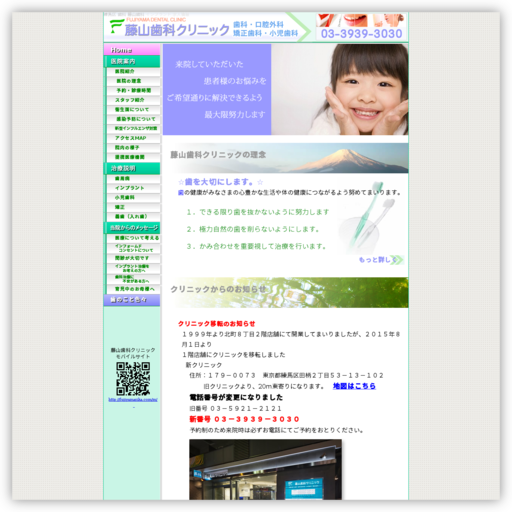Click the purple hero message panel

(217, 90)
